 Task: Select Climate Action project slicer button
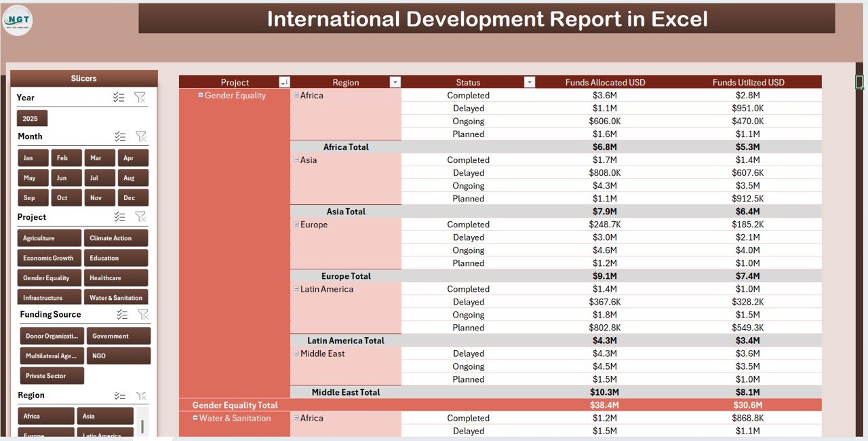click(x=116, y=238)
